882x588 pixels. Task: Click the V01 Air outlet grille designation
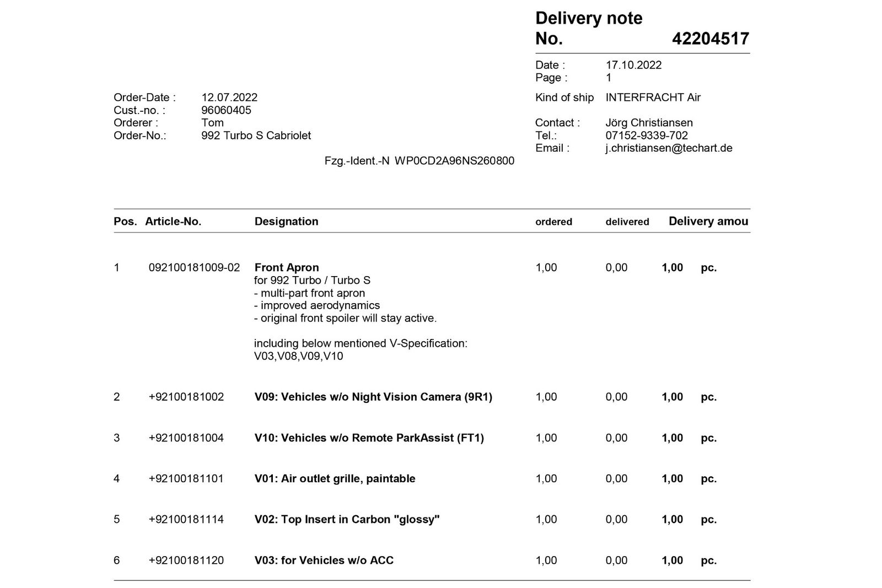point(335,479)
